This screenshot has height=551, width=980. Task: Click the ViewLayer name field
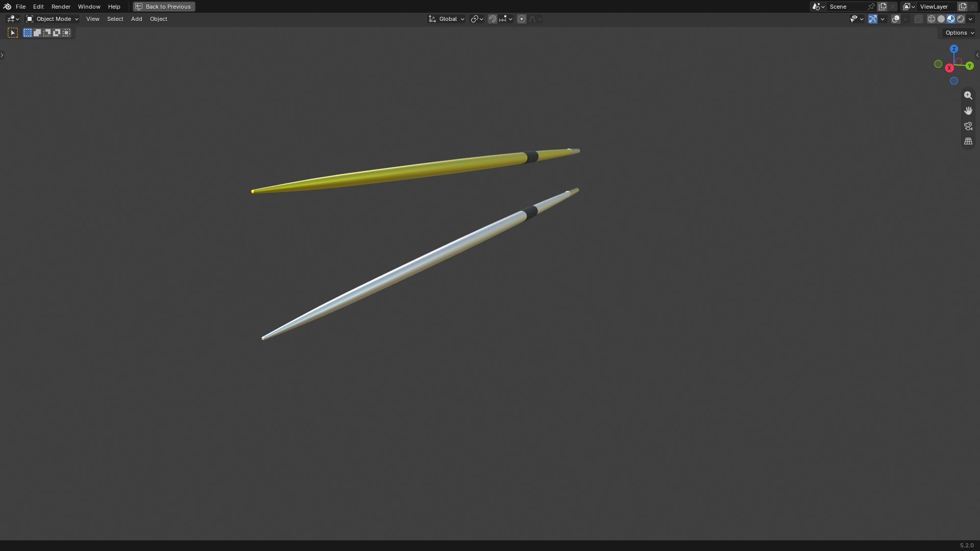coord(937,7)
